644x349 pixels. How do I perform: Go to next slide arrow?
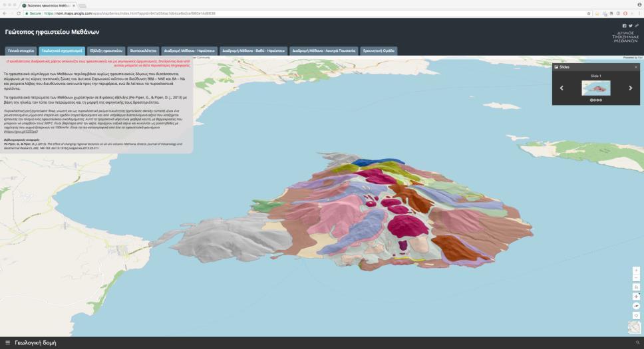(x=631, y=88)
